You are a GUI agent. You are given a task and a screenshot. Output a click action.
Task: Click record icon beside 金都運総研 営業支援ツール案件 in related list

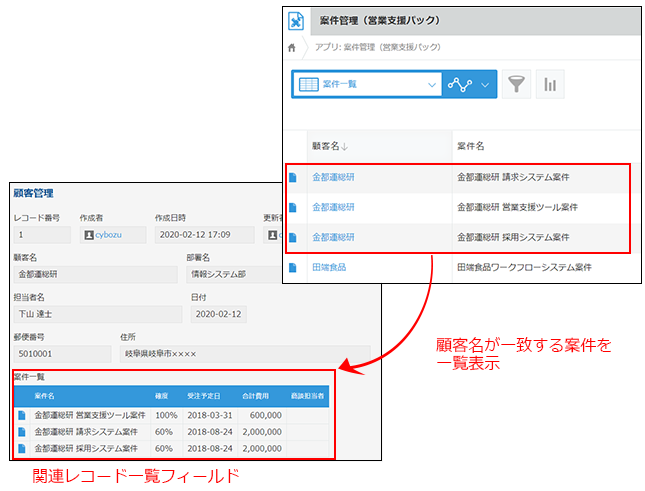(21, 414)
